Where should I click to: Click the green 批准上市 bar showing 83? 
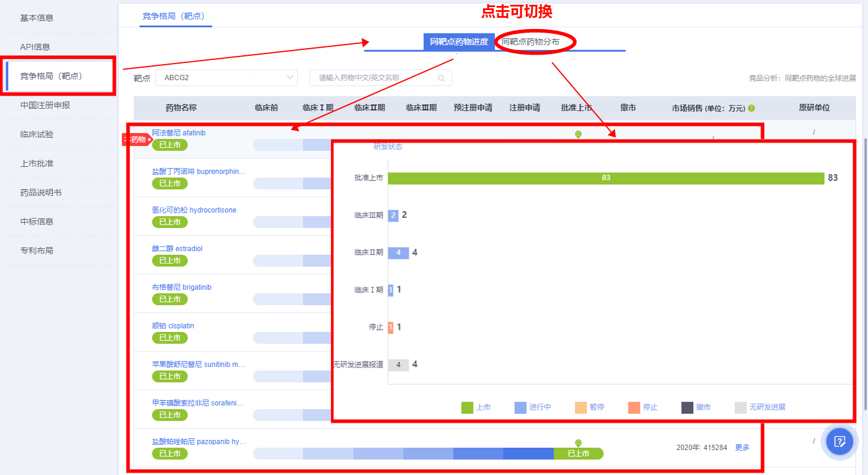606,178
